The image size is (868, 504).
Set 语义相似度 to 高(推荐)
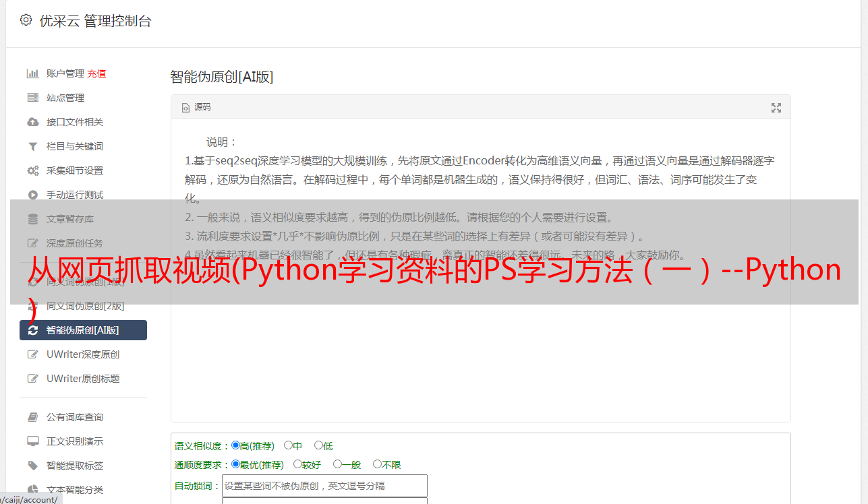tap(235, 445)
